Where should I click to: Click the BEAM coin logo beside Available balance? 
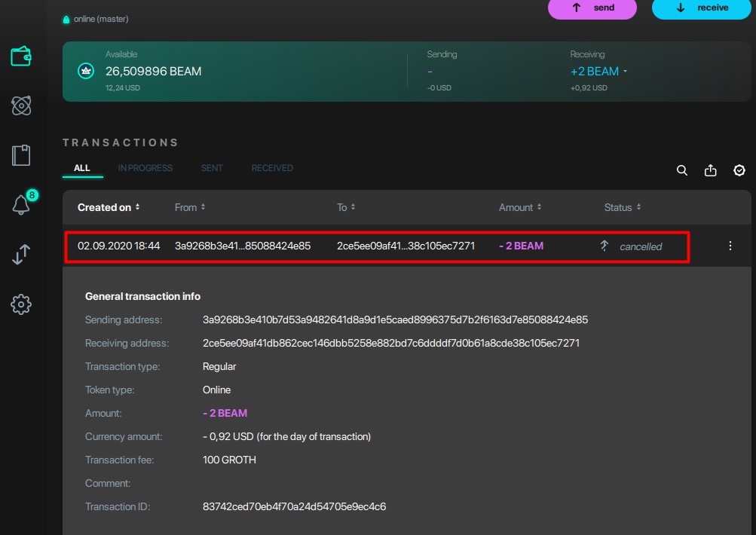[x=85, y=70]
